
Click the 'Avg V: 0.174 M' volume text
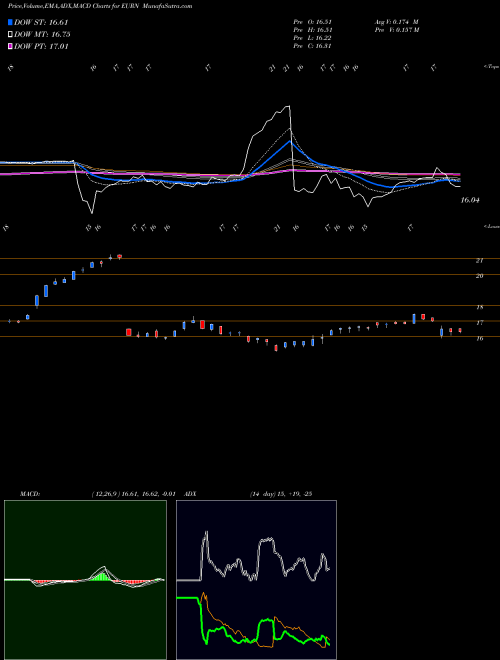point(396,22)
